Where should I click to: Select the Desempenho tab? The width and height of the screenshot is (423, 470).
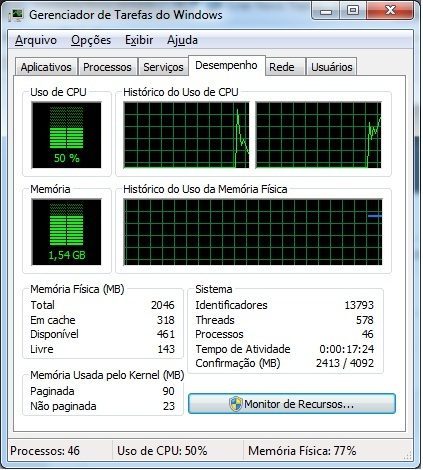point(226,65)
